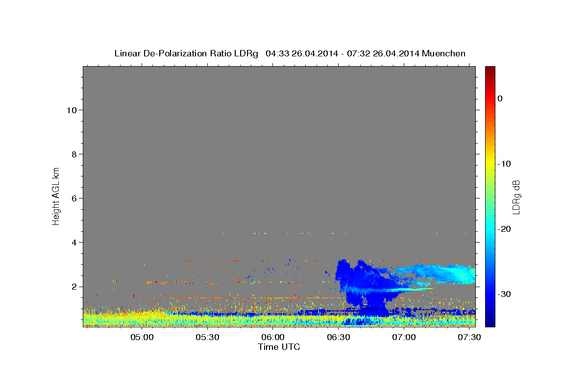Click the "Height AGL km" y-axis label
This screenshot has height=392, width=588.
(x=56, y=196)
